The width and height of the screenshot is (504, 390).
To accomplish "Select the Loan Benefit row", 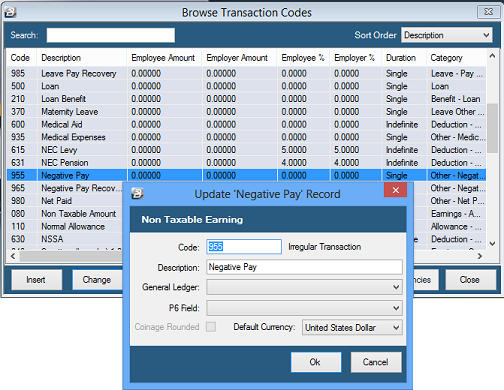I will (246, 99).
